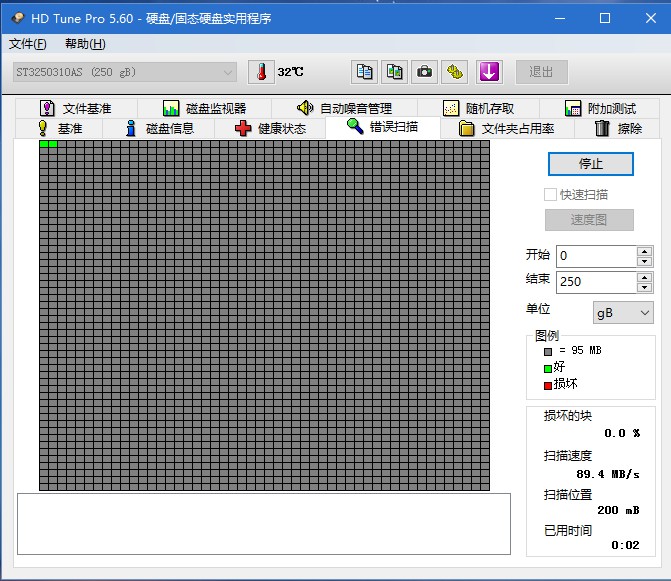671x581 pixels.
Task: Open the 健康状态 tab
Action: [270, 128]
